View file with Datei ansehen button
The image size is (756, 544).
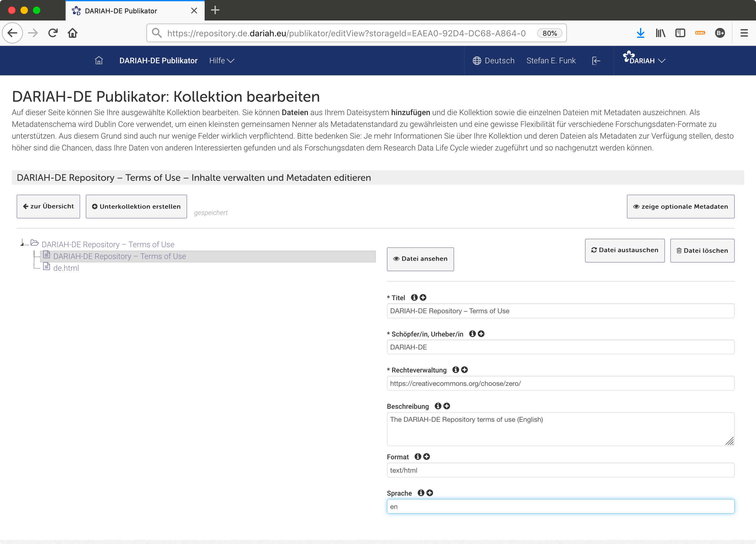click(x=420, y=259)
